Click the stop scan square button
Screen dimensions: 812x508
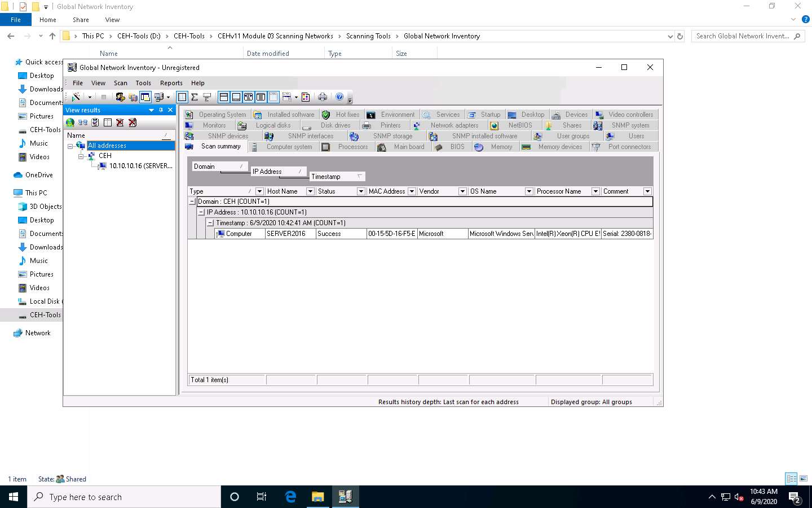(x=104, y=97)
